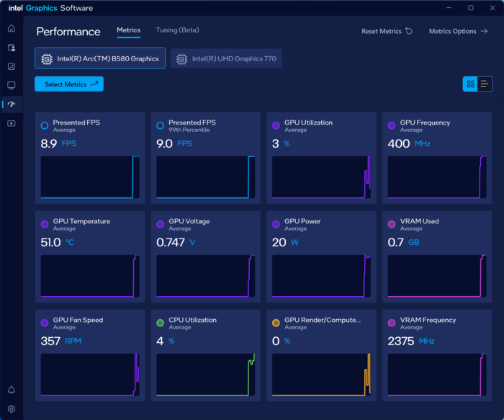This screenshot has width=504, height=420.
Task: Click the chip icon for Arc B580
Action: [47, 59]
